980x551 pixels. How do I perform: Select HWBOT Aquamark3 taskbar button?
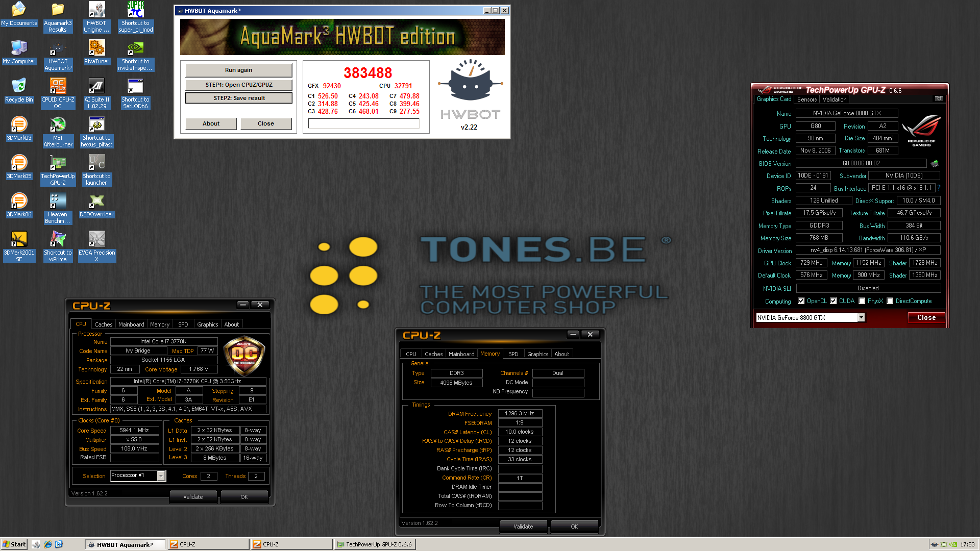126,544
